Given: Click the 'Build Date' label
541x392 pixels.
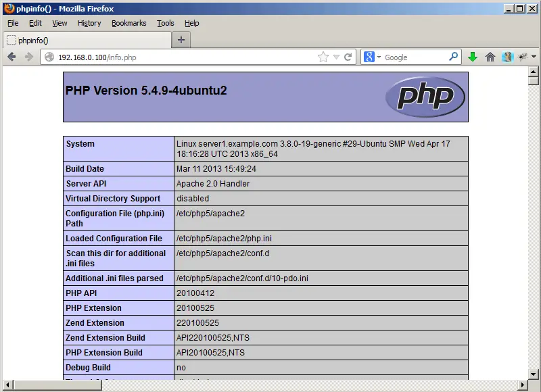Looking at the screenshot, I should 85,168.
